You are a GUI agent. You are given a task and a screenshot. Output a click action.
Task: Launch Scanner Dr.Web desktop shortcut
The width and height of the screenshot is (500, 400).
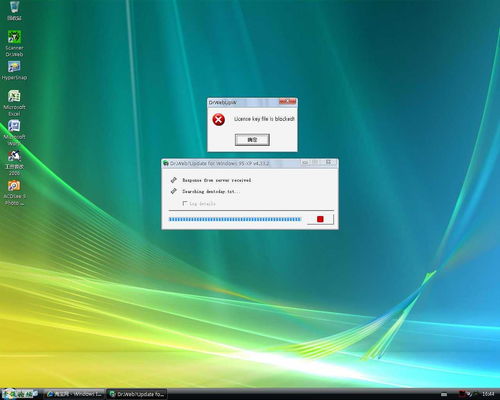[x=14, y=43]
